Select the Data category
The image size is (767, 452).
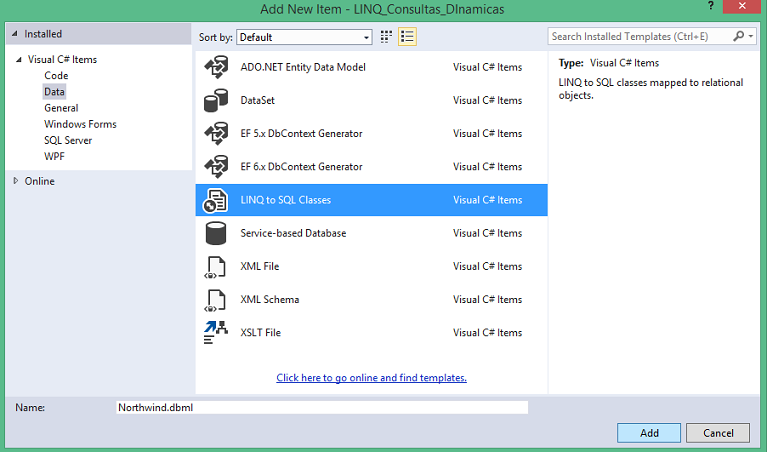coord(54,91)
